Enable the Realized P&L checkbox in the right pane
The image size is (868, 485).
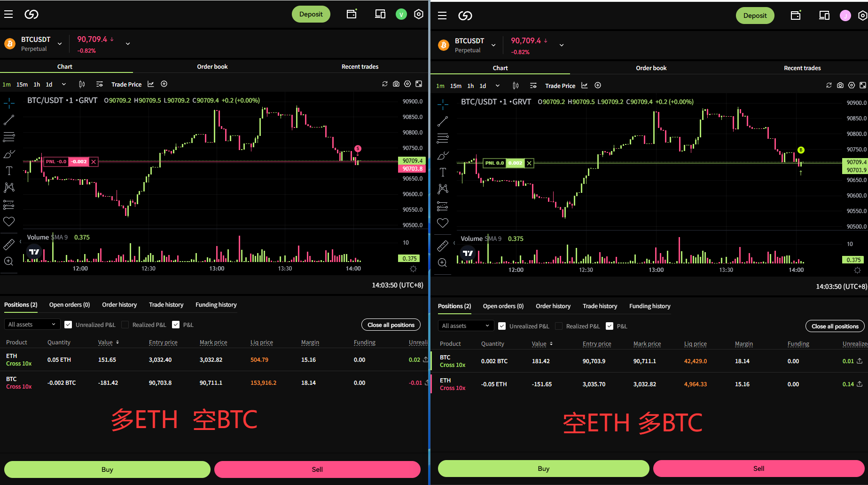[x=559, y=326]
